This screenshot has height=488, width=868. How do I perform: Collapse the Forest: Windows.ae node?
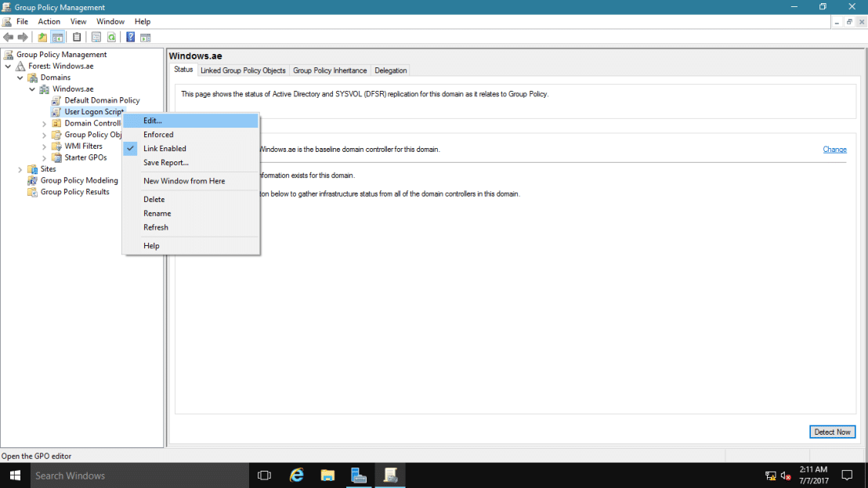9,67
